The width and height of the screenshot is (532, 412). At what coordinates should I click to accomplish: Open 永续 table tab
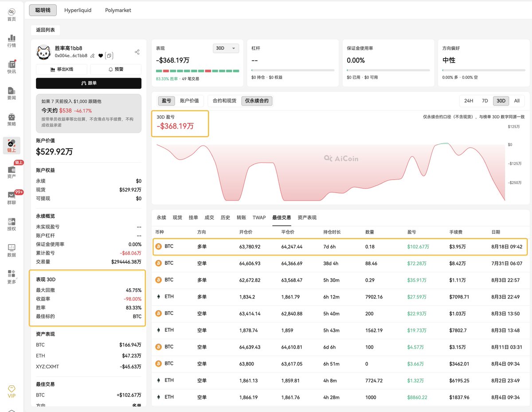pyautogui.click(x=161, y=218)
